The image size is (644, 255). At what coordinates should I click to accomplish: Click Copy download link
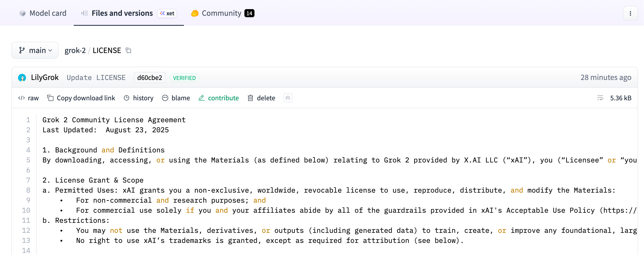81,98
